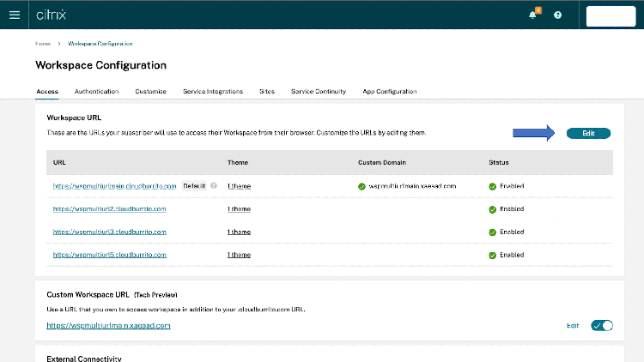Click the (Tech Preview) label
Screen dimensions: 644x362
tap(155, 295)
